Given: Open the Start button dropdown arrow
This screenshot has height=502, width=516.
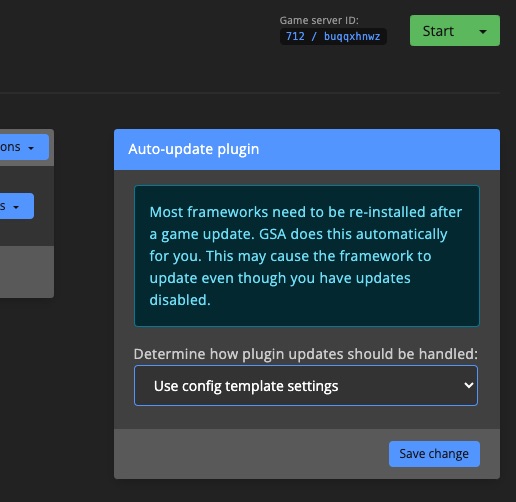Looking at the screenshot, I should pyautogui.click(x=483, y=31).
